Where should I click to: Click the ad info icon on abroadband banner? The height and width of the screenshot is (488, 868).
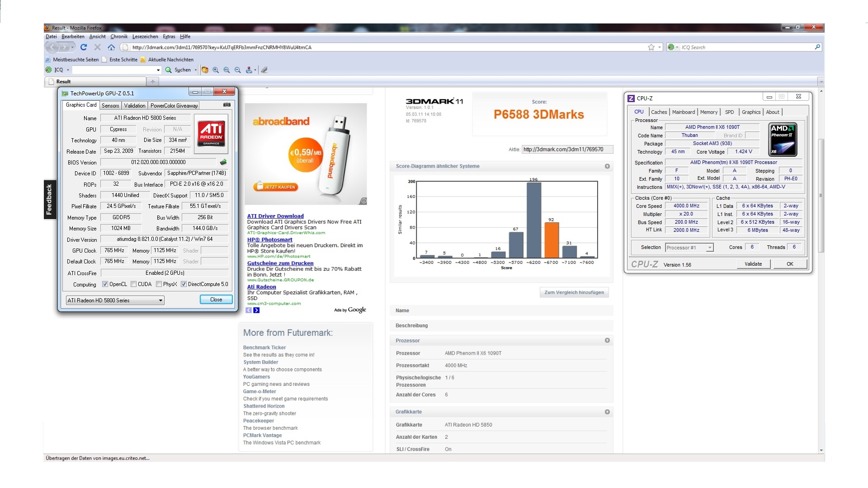click(363, 201)
